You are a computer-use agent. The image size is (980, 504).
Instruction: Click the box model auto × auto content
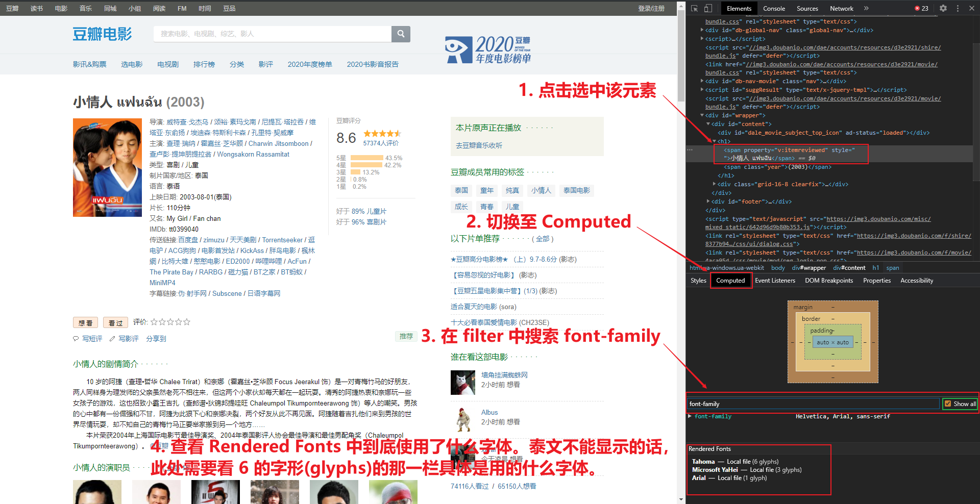(832, 342)
